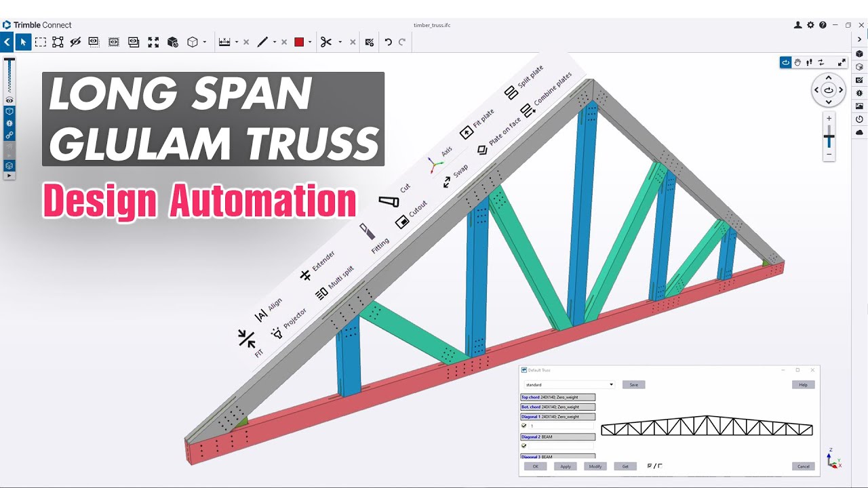Activate the walk footsteps navigation mode

[809, 62]
